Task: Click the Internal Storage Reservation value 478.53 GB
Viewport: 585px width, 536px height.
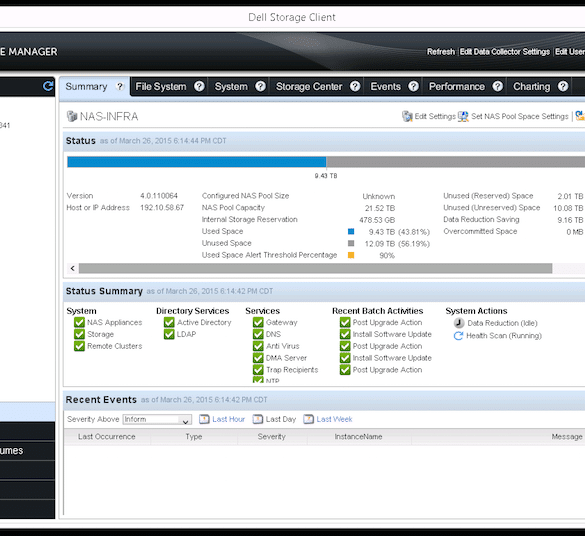Action: pos(377,220)
